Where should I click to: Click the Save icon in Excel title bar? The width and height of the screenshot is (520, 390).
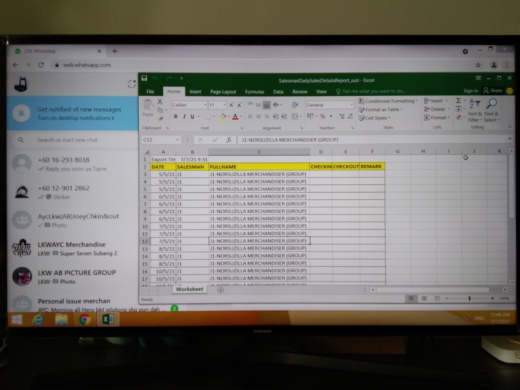pyautogui.click(x=144, y=78)
